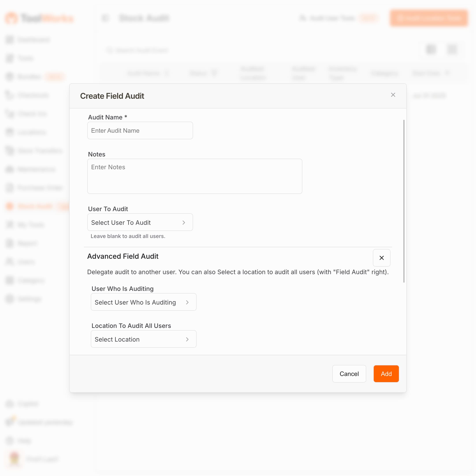This screenshot has width=476, height=476.
Task: Click the back arrow beside Stock Audit title
Action: coord(106,18)
